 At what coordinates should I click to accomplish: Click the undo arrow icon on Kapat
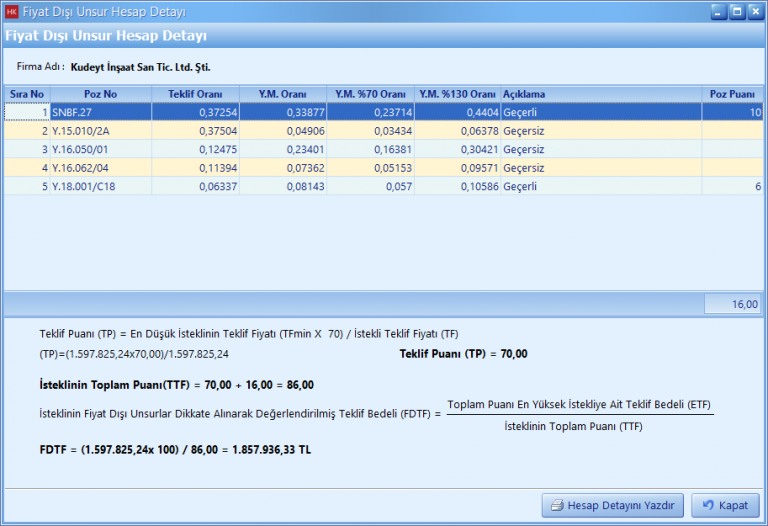tap(707, 505)
